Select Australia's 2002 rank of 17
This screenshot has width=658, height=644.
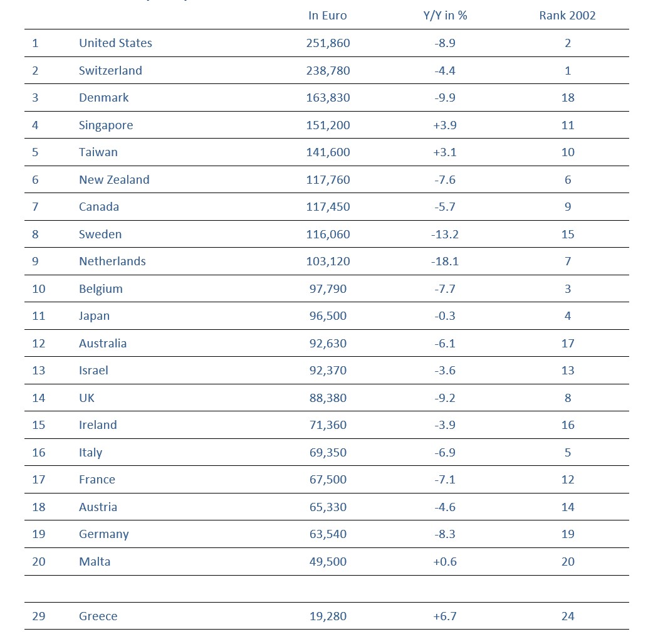tap(568, 344)
